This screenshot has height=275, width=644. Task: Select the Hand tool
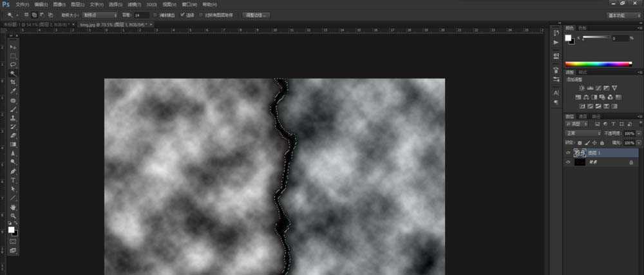13,207
